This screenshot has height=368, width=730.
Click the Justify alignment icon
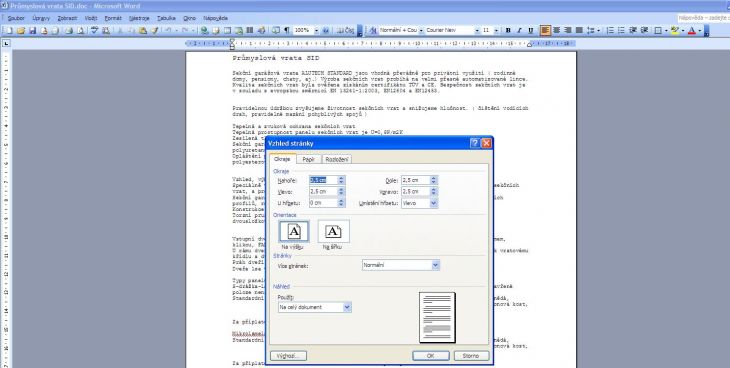pos(579,31)
